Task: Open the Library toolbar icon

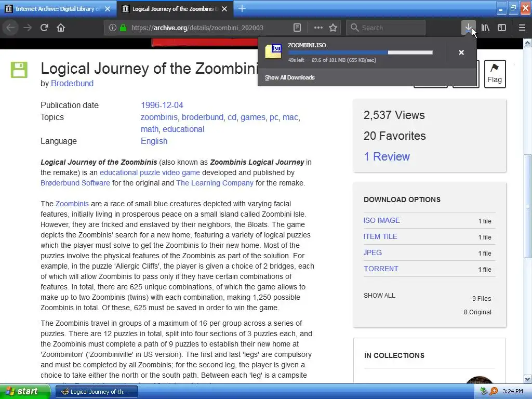Action: 485,28
